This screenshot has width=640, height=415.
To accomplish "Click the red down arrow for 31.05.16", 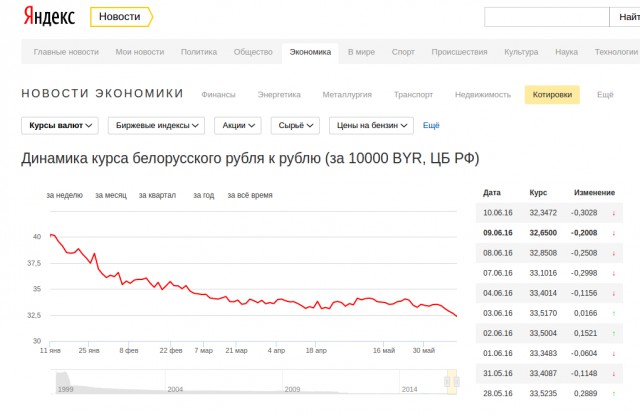I will 613,374.
